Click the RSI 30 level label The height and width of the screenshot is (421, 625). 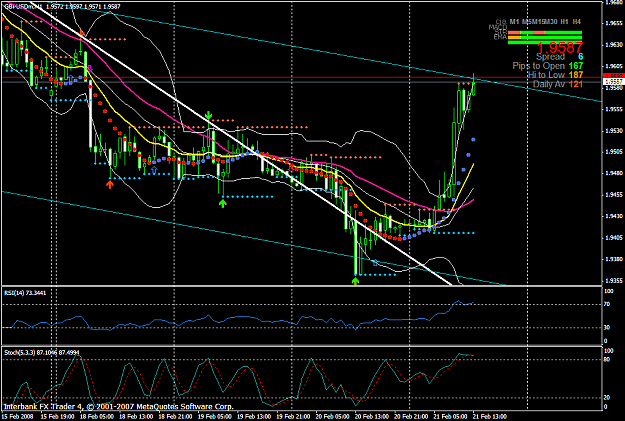coord(607,327)
